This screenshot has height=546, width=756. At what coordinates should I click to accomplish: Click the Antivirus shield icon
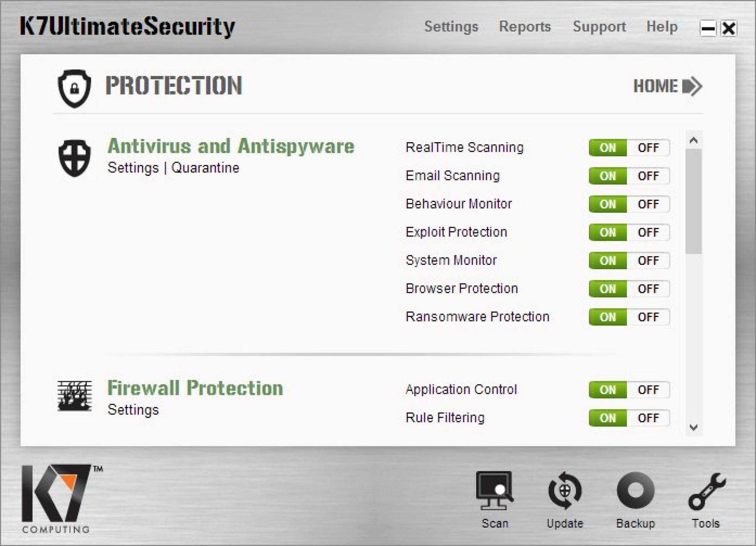(74, 158)
